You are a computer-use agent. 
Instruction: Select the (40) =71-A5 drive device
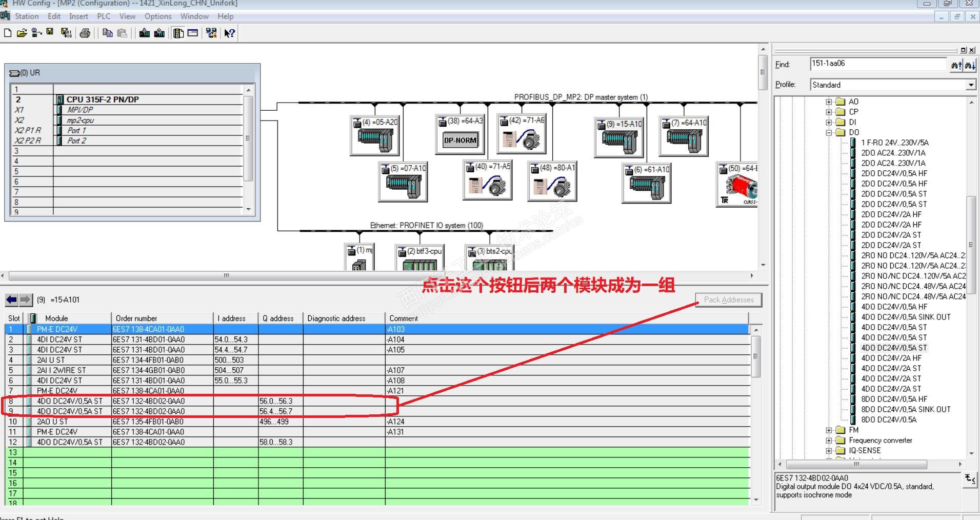click(x=488, y=180)
